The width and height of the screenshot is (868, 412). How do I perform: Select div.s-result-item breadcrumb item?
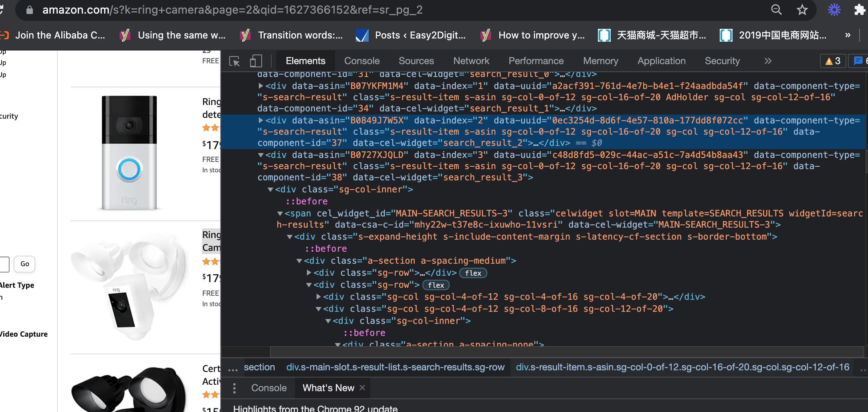682,367
